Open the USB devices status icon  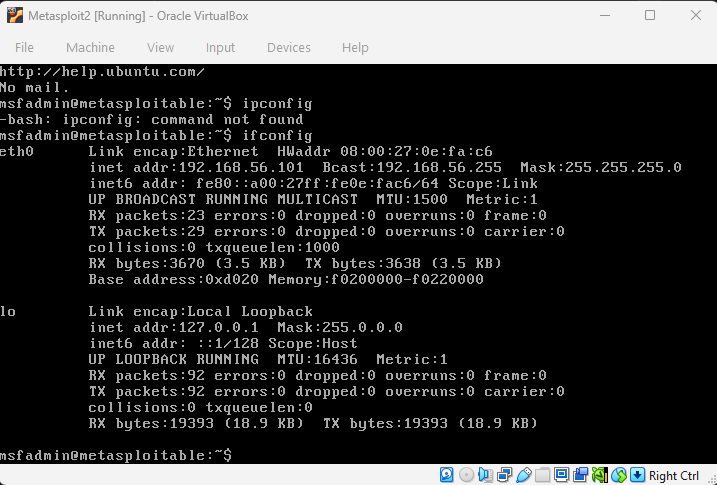524,475
